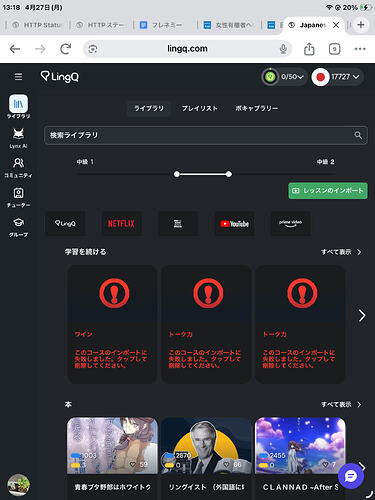Click the 検索ライブラリ search field
The image size is (375, 500).
click(206, 135)
